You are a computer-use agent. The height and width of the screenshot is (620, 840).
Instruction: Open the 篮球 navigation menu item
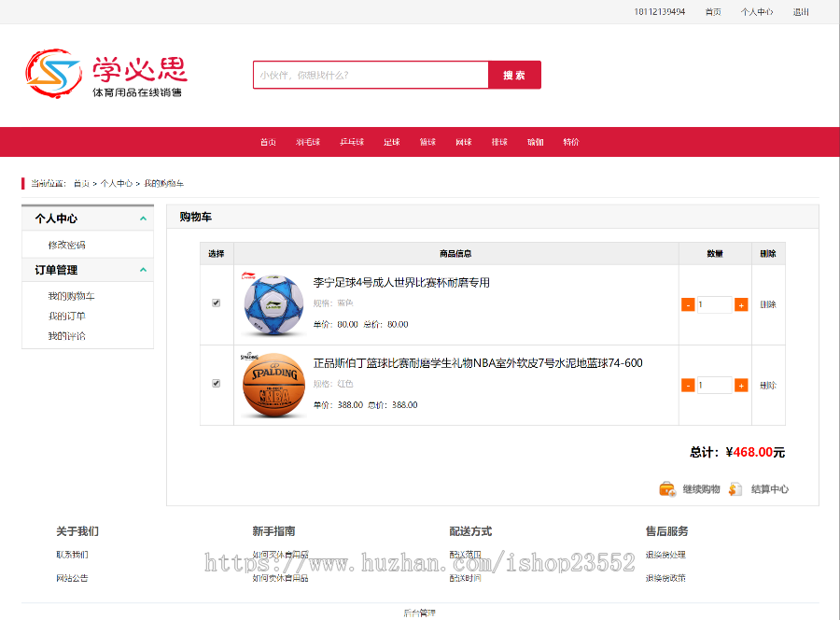(427, 142)
